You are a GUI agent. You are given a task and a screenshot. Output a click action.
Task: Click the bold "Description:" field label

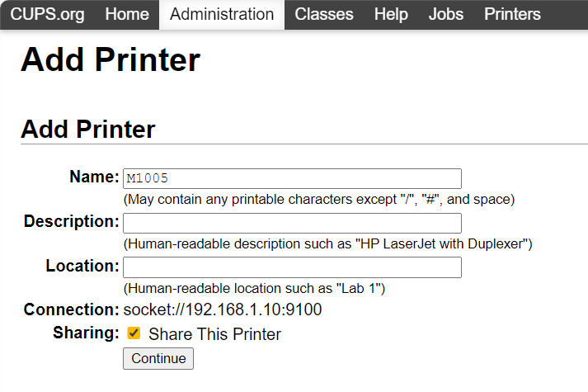pyautogui.click(x=71, y=222)
